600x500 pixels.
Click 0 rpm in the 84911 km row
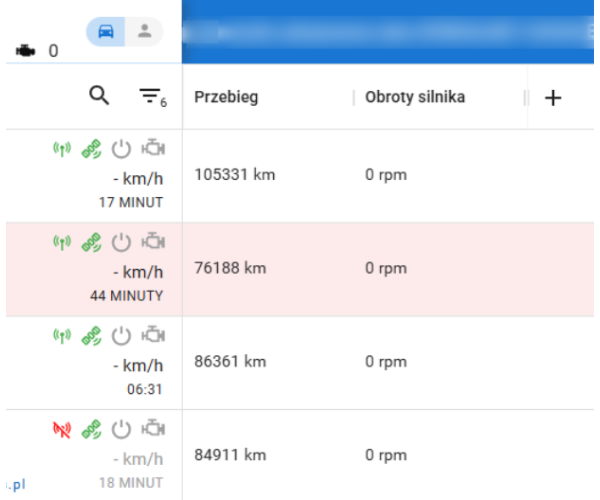click(x=386, y=456)
